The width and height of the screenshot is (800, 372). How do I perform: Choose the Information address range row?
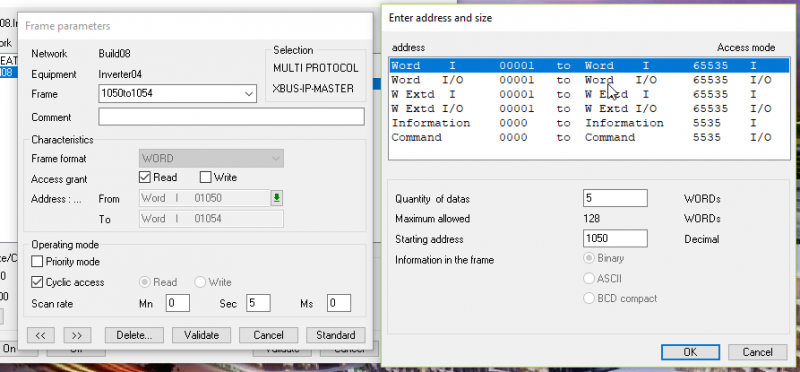588,123
